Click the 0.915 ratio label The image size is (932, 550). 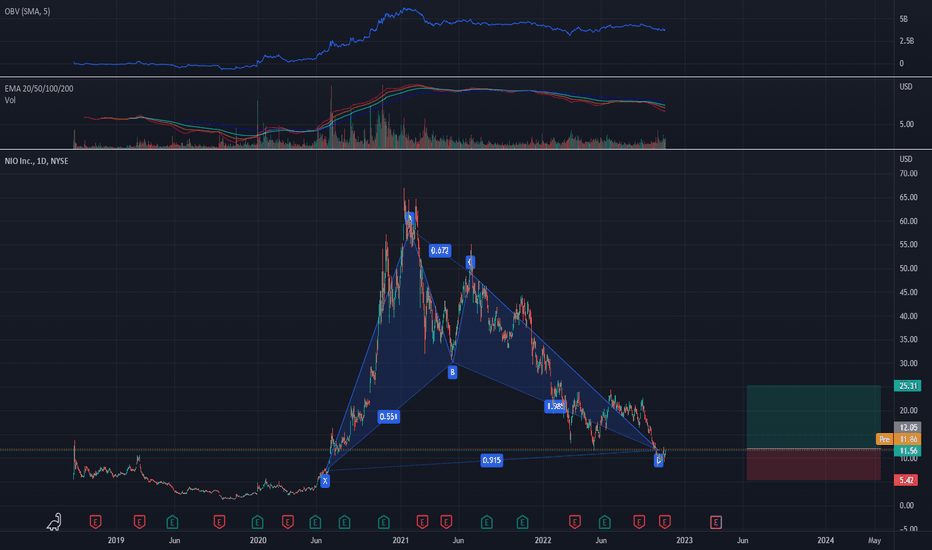[x=492, y=460]
